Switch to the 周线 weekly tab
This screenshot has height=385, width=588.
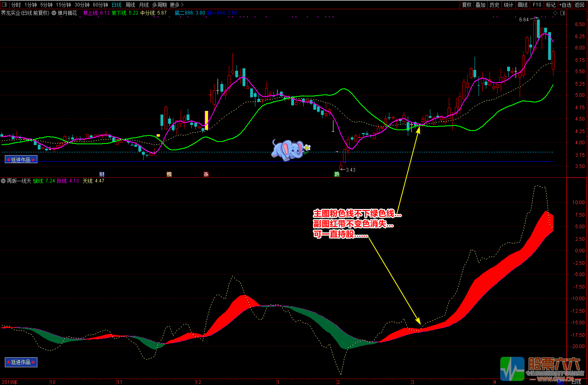(x=130, y=5)
